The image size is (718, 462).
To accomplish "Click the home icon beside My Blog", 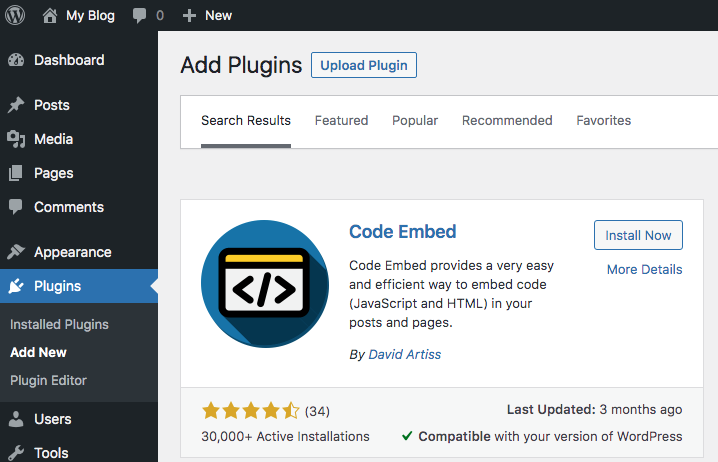I will click(x=50, y=16).
